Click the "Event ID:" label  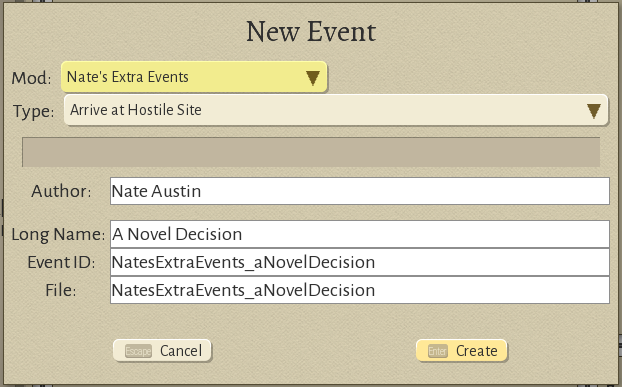point(61,262)
